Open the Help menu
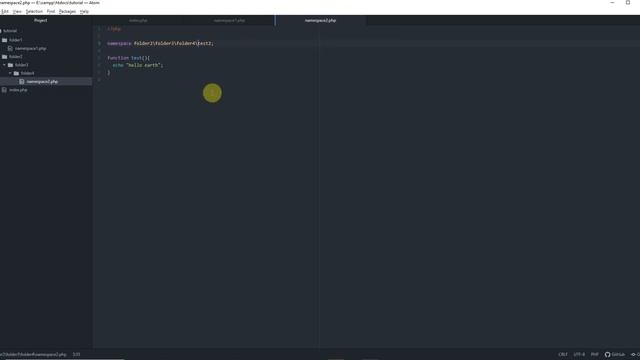Viewport: 640px width, 360px height. pos(84,11)
